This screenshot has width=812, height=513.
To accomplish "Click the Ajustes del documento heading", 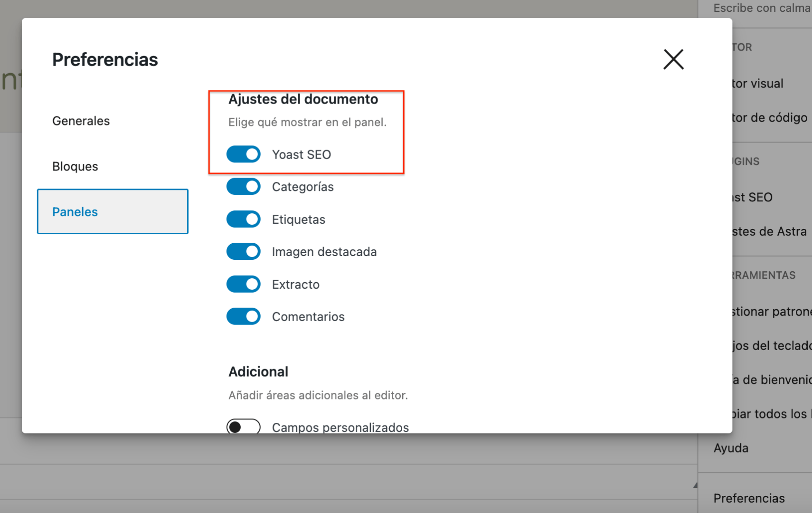I will click(303, 99).
